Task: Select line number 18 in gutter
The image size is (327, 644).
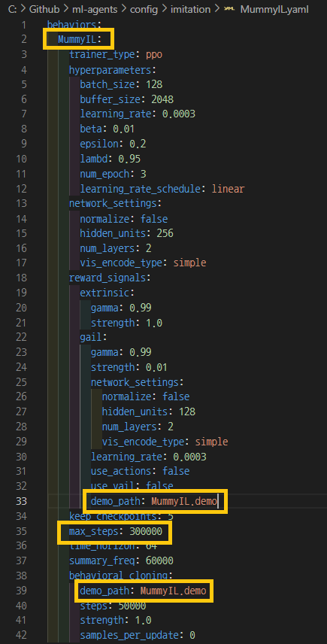Action: click(x=21, y=278)
